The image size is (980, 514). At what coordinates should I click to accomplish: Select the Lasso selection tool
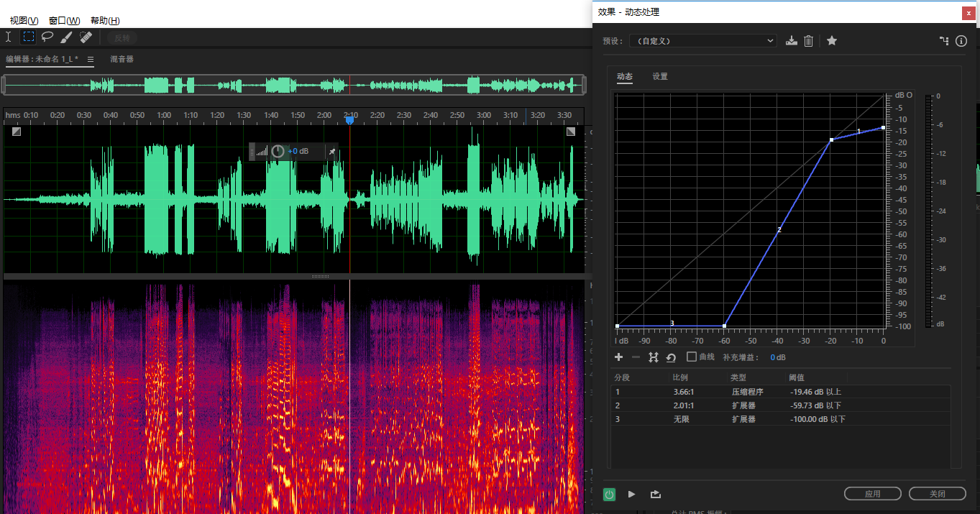tap(47, 37)
